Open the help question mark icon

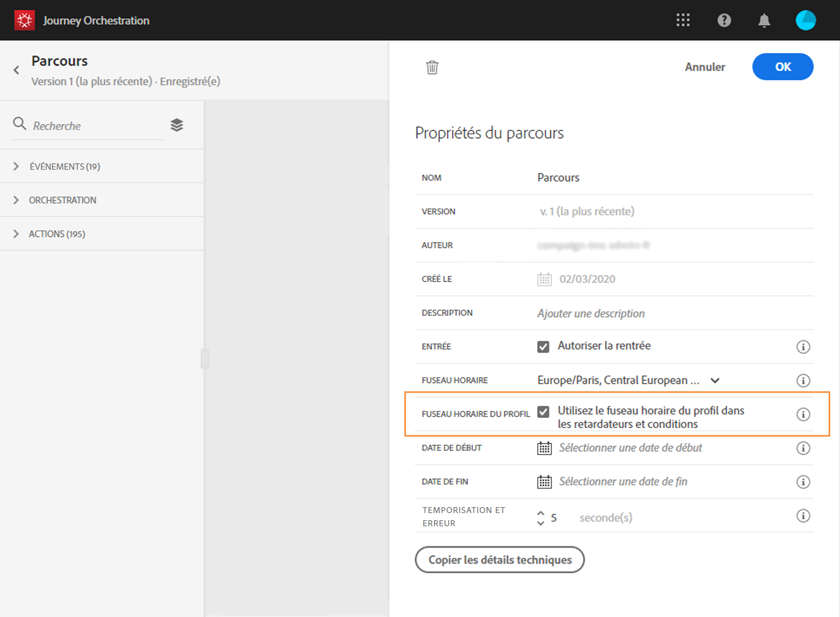(x=724, y=20)
